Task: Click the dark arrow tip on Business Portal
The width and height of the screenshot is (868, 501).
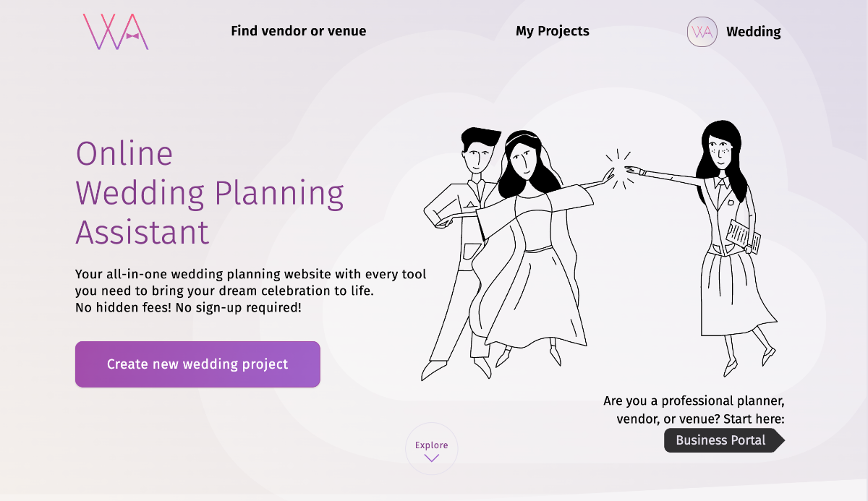Action: coord(781,440)
